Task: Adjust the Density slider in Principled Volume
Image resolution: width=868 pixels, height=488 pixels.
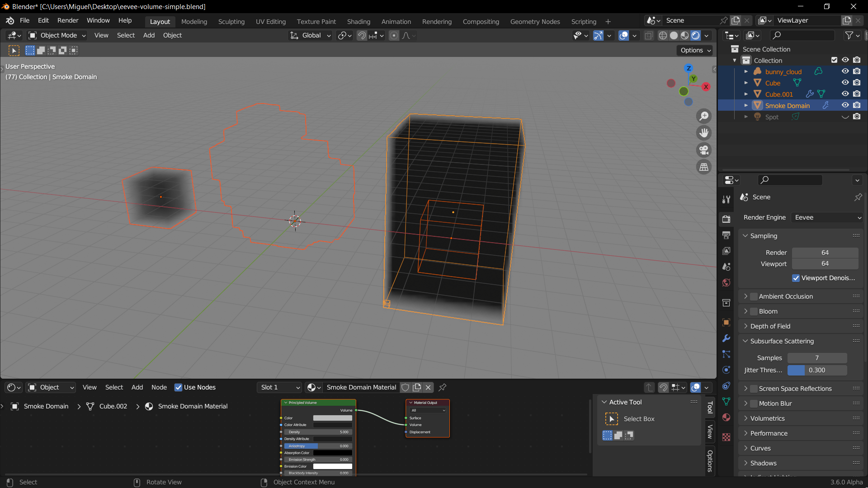Action: pos(316,432)
